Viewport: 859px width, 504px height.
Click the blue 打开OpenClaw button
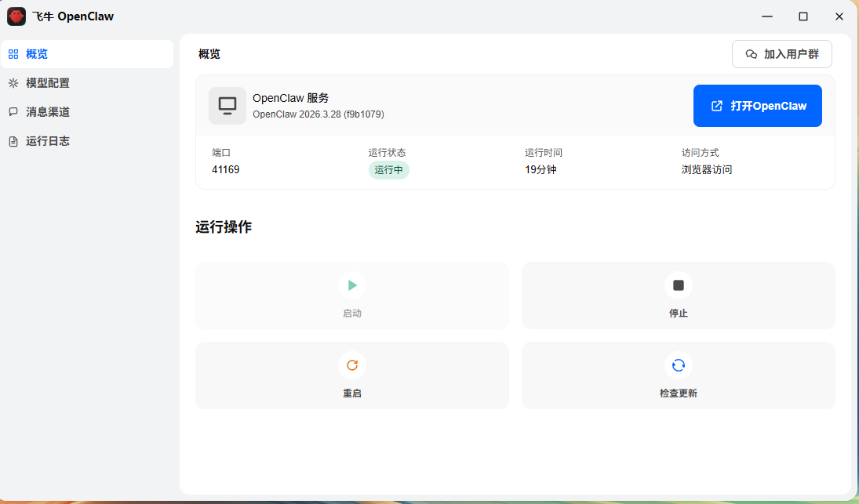758,106
